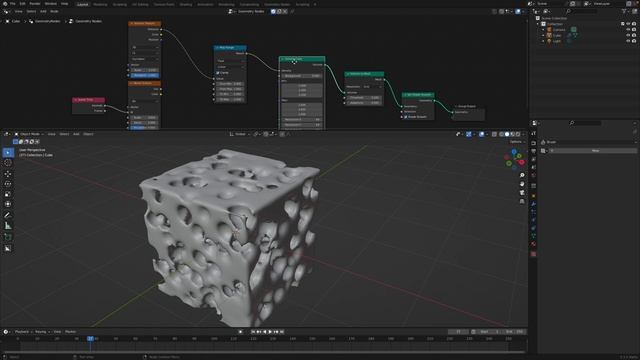Expand the Camera item in outliner
640x360 pixels.
coord(543,30)
